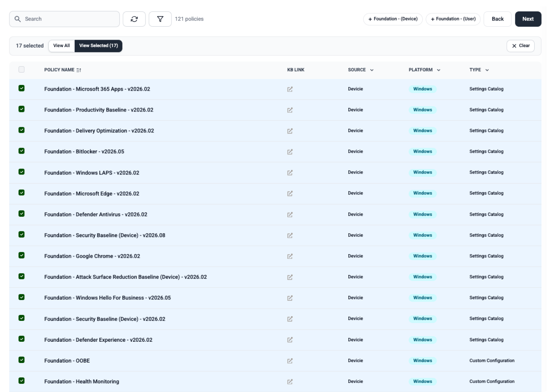Uncheck Foundation - Bitlocker row checkbox
Image resolution: width=550 pixels, height=392 pixels.
click(22, 151)
